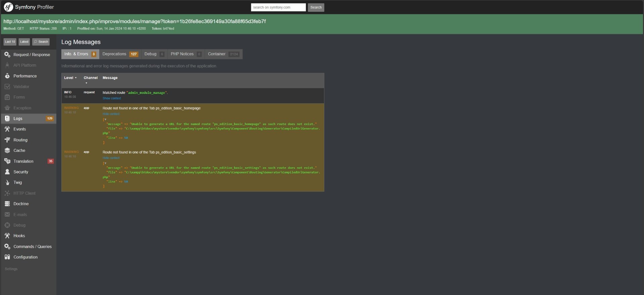Click the Performance stopwatch icon
The height and width of the screenshot is (295, 644).
pos(7,76)
